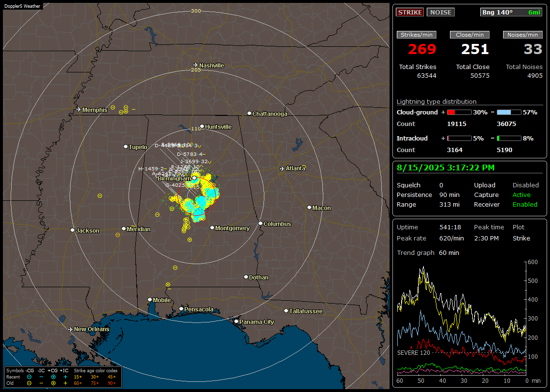Activate the STRIKE mode button
The height and width of the screenshot is (392, 550).
point(410,12)
